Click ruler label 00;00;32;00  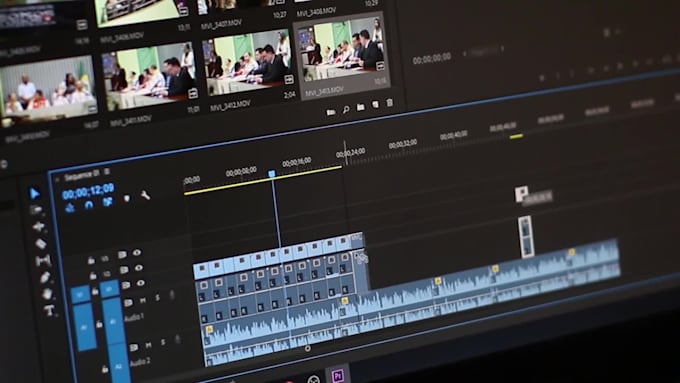click(403, 144)
